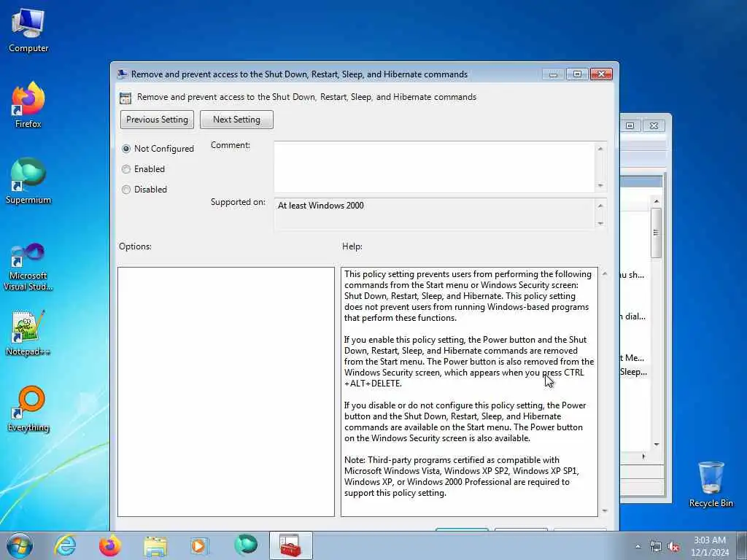The width and height of the screenshot is (747, 560).
Task: Open the Windows Start button
Action: (x=20, y=545)
